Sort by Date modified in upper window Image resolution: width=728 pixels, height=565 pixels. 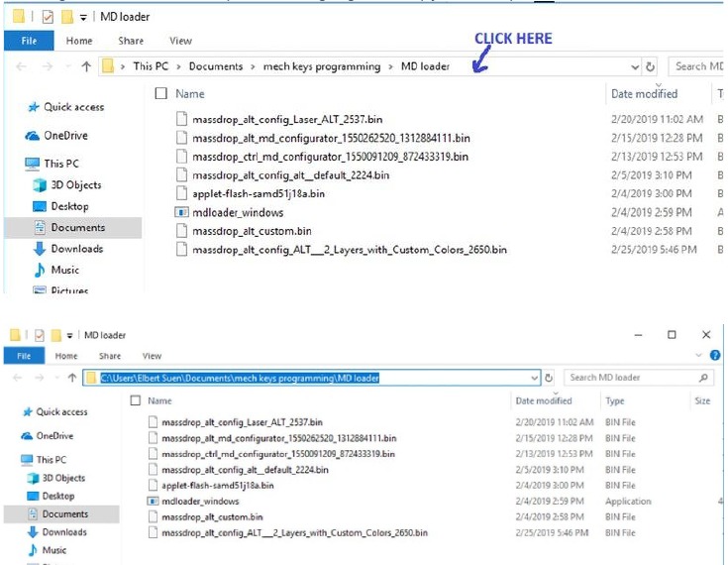pos(644,94)
